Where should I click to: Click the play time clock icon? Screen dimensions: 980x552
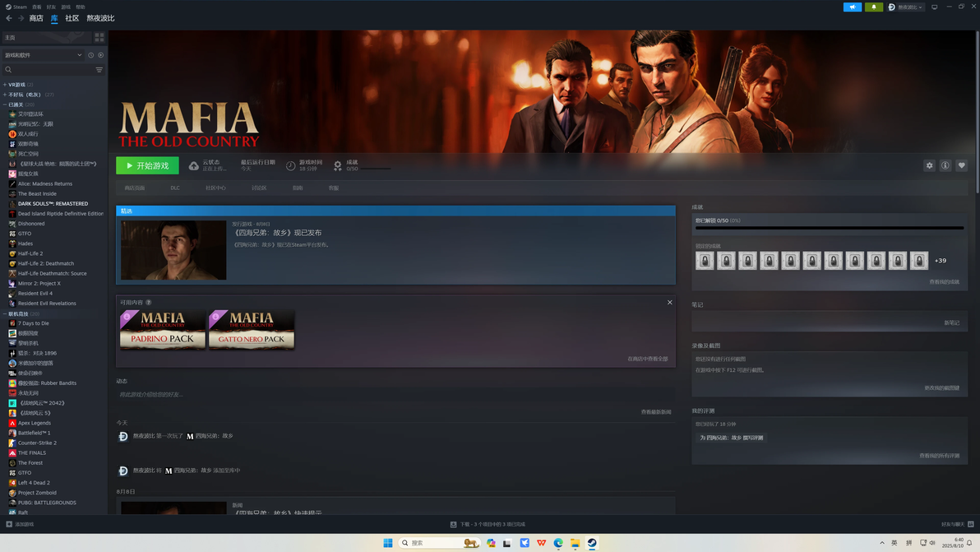(x=290, y=165)
